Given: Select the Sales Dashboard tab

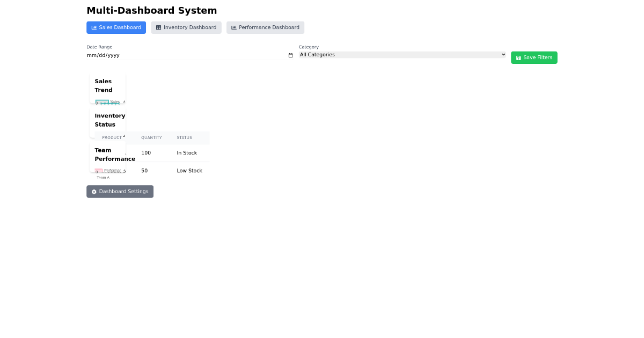Looking at the screenshot, I should click(116, 28).
